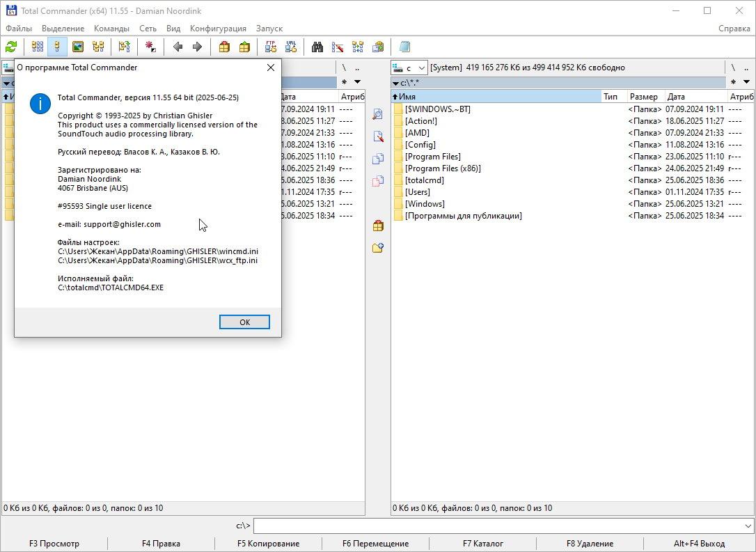Click the New folder icon in middle bar
Screen dimensions: 756x552
(378, 248)
